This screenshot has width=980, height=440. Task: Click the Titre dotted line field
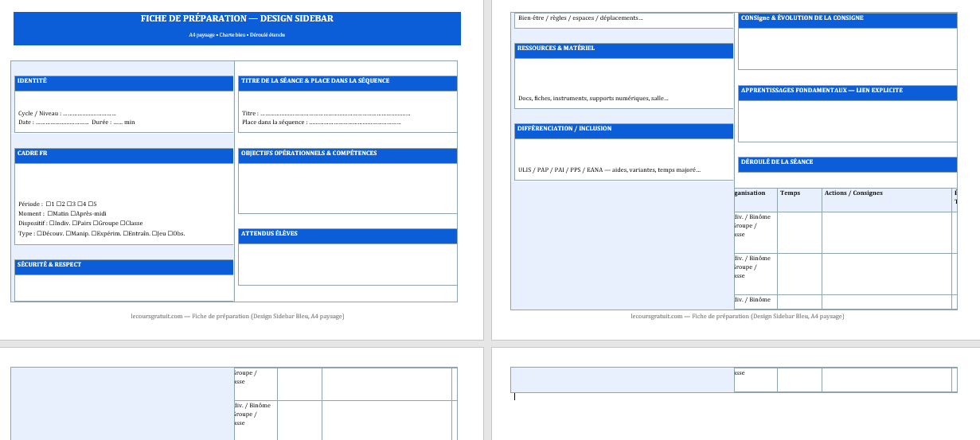point(334,114)
